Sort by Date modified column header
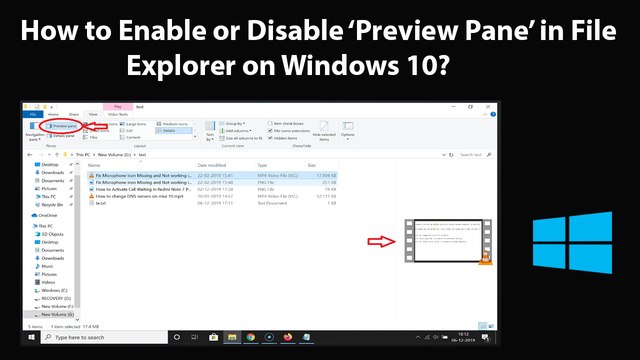 (211, 165)
